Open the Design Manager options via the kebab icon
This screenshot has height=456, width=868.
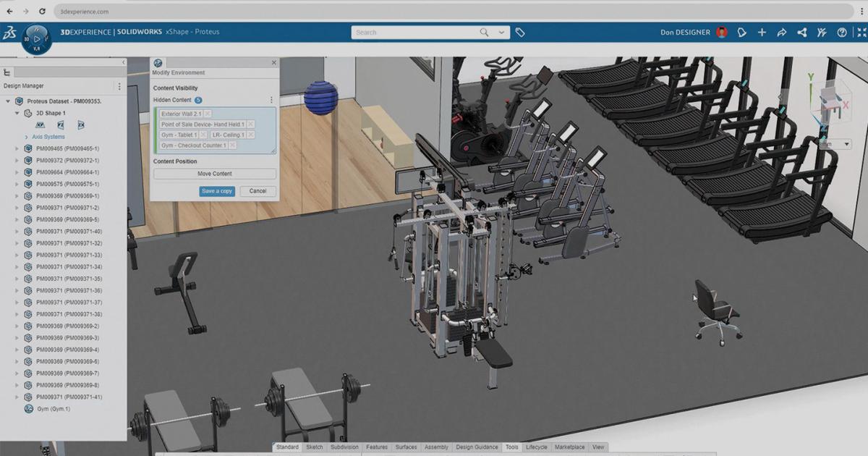point(120,85)
